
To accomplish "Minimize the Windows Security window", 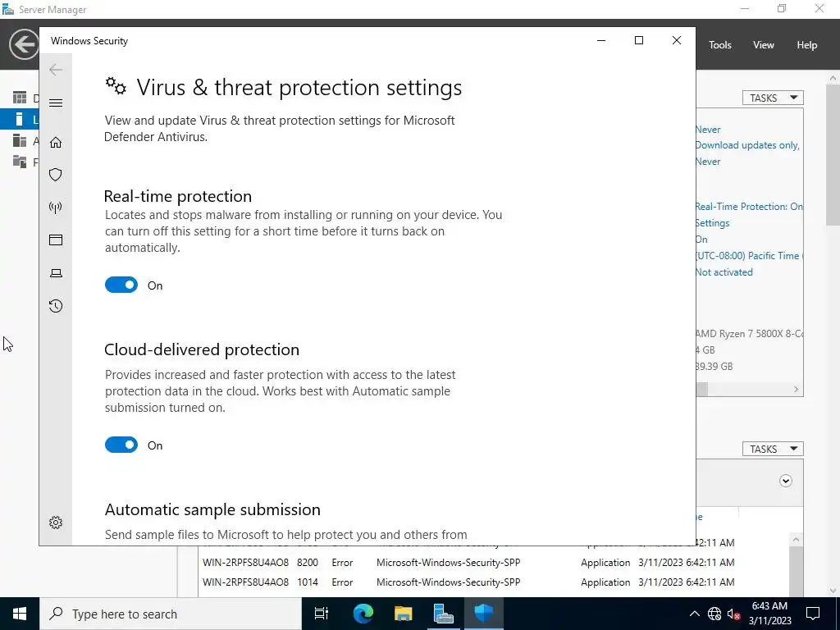I will (601, 41).
